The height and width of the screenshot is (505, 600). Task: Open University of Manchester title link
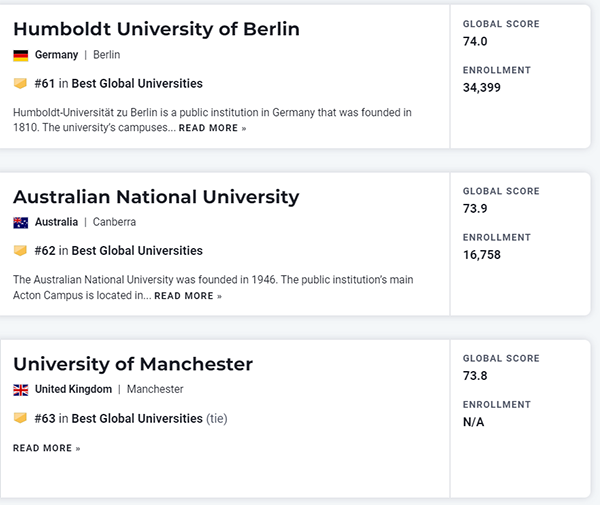pos(133,363)
